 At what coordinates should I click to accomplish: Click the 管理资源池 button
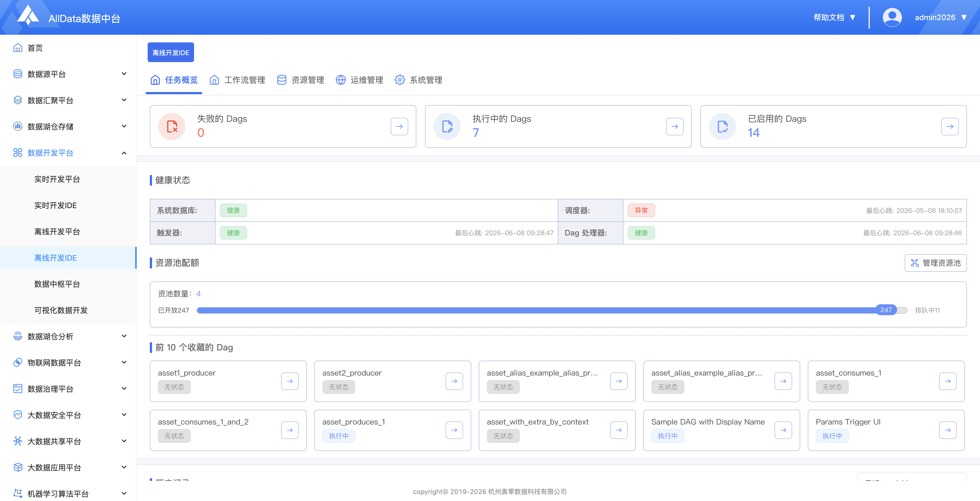click(936, 263)
